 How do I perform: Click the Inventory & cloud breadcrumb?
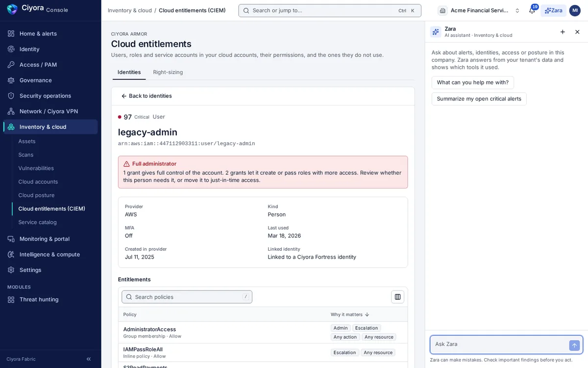pyautogui.click(x=130, y=10)
